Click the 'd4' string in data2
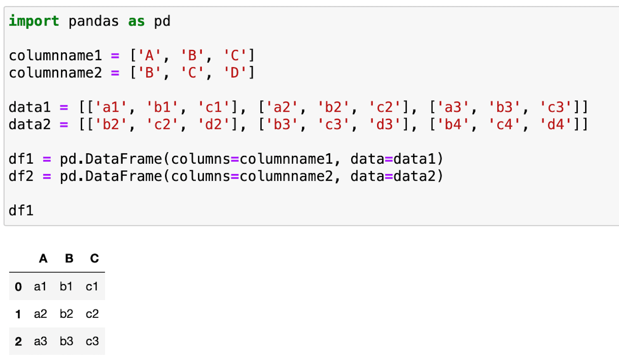 pos(555,124)
